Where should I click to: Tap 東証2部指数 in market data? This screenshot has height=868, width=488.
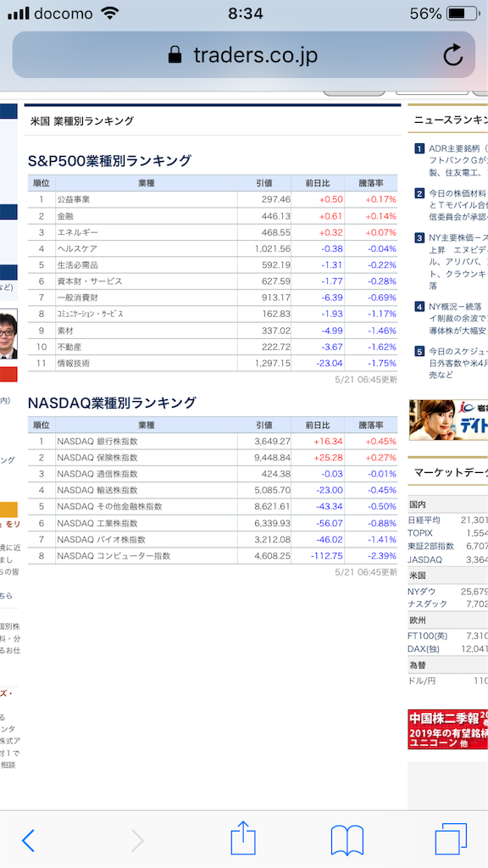(430, 546)
